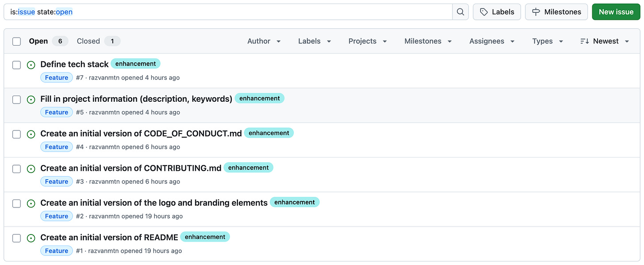Screen dimensions: 644x265
Task: Open the Labels page via tag button
Action: pos(497,12)
